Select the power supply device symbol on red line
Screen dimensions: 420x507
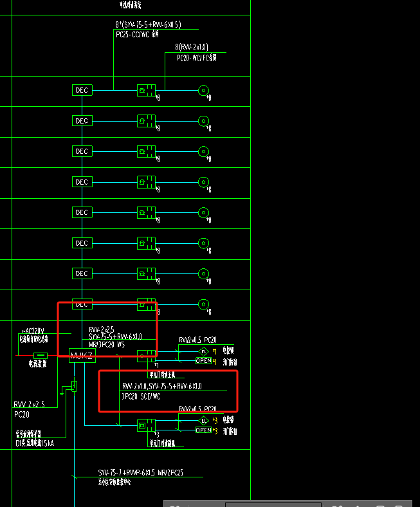pos(41,355)
